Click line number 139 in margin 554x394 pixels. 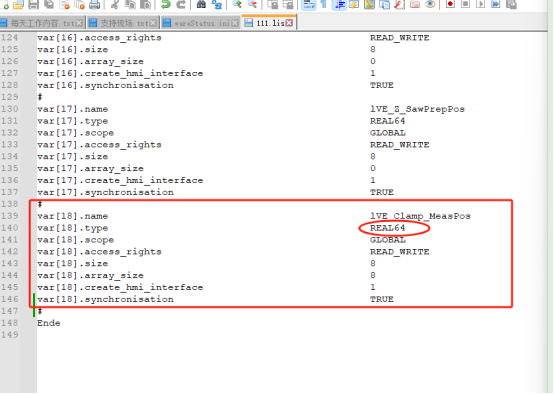(x=10, y=216)
